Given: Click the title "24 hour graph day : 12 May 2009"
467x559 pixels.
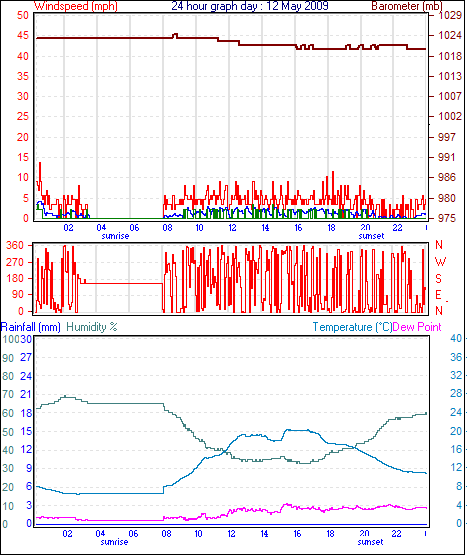Looking at the screenshot, I should point(250,6).
